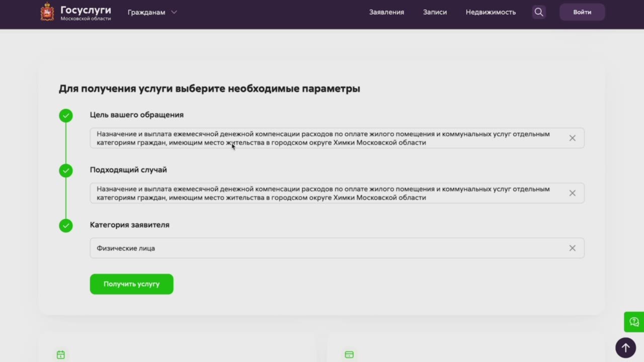Click the green payment card icon
Viewport: 644px width, 362px height.
349,355
